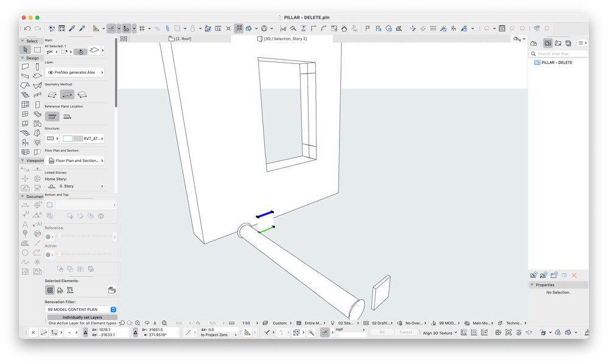Click the Inject Parameters syringe
608x364 pixels.
pyautogui.click(x=82, y=28)
